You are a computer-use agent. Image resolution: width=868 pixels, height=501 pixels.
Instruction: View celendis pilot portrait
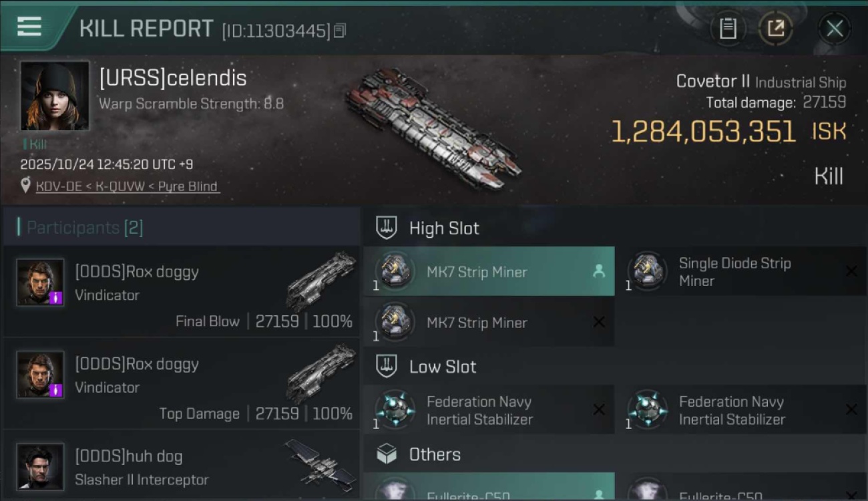pyautogui.click(x=55, y=96)
